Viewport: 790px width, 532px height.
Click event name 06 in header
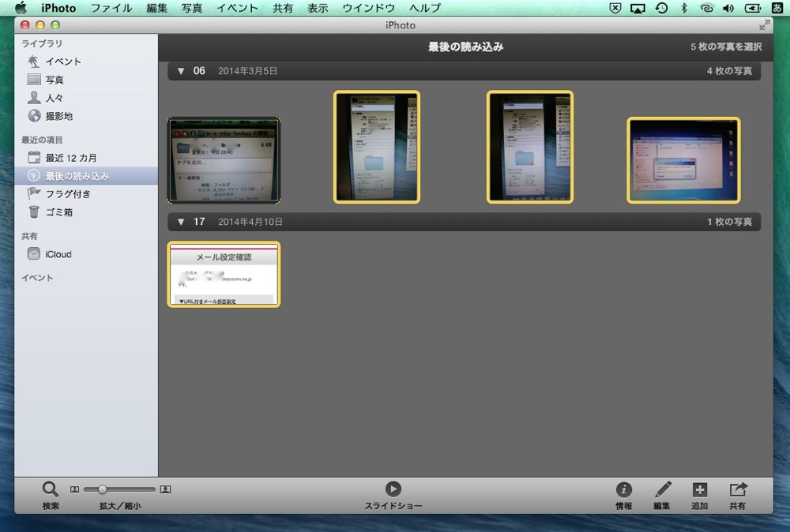199,71
